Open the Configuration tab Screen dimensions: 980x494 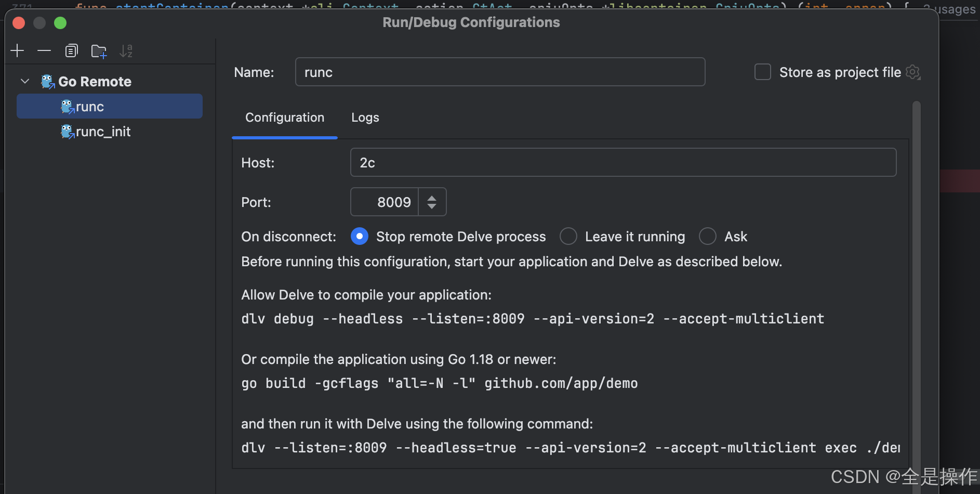285,118
